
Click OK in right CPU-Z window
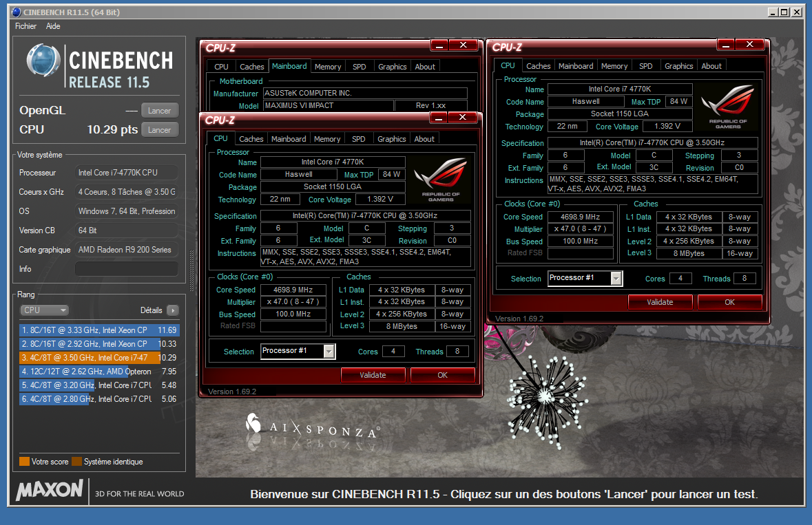point(729,302)
